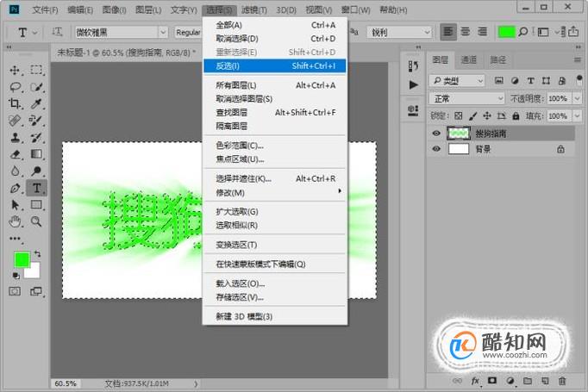Toggle filter for pixel layers
This screenshot has height=392, width=588.
(498, 80)
